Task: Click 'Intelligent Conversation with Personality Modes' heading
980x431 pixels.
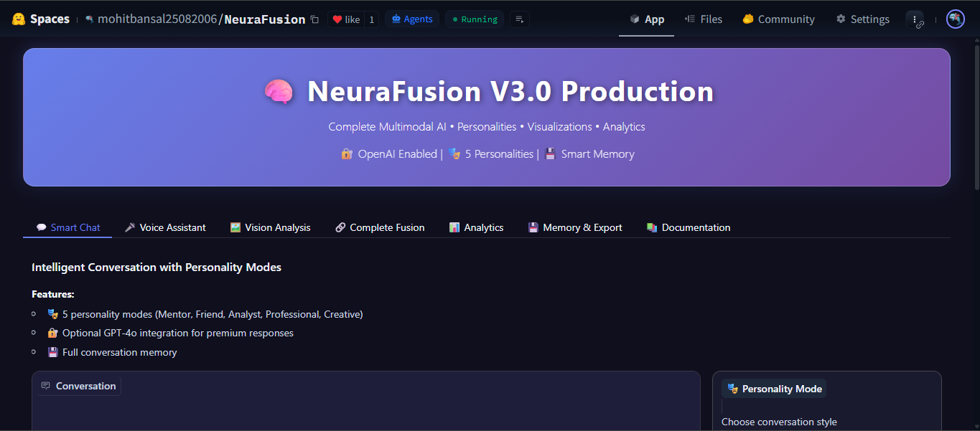Action: click(x=157, y=267)
